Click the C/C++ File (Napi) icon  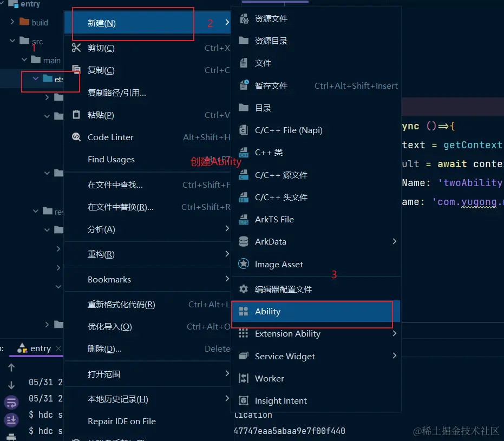pyautogui.click(x=244, y=130)
